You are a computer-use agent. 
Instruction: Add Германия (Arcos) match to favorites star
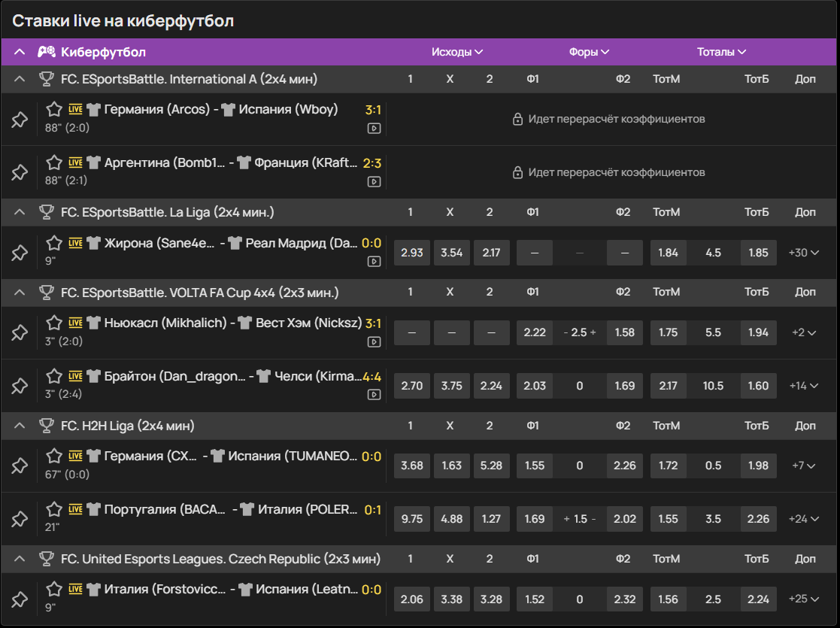(54, 109)
